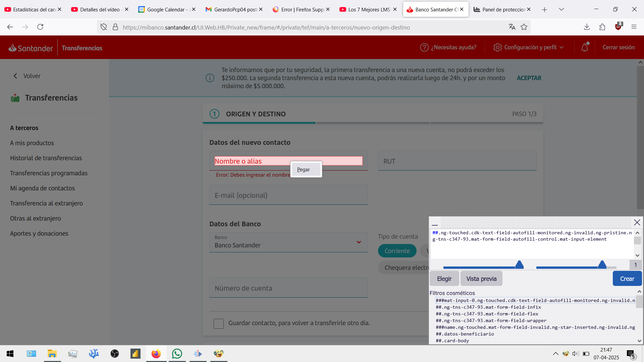Screen dimensions: 644x362
Task: Open WhatsApp from the taskbar
Action: coord(177,354)
